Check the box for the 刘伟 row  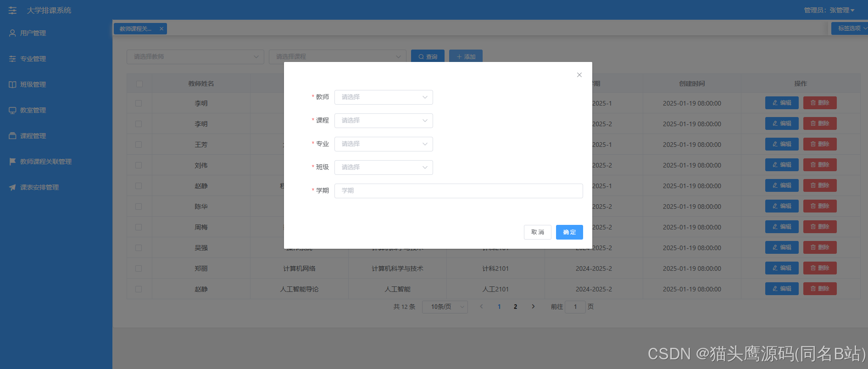[139, 165]
